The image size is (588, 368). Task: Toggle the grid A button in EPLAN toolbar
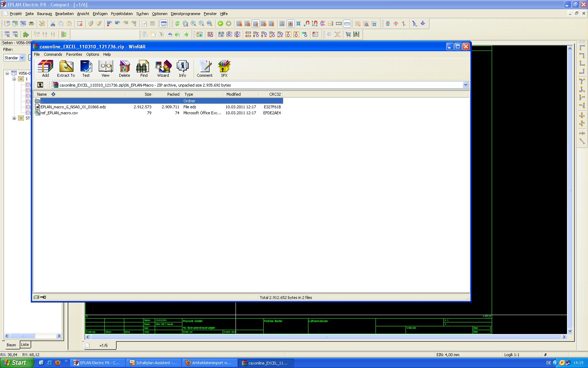coord(239,23)
